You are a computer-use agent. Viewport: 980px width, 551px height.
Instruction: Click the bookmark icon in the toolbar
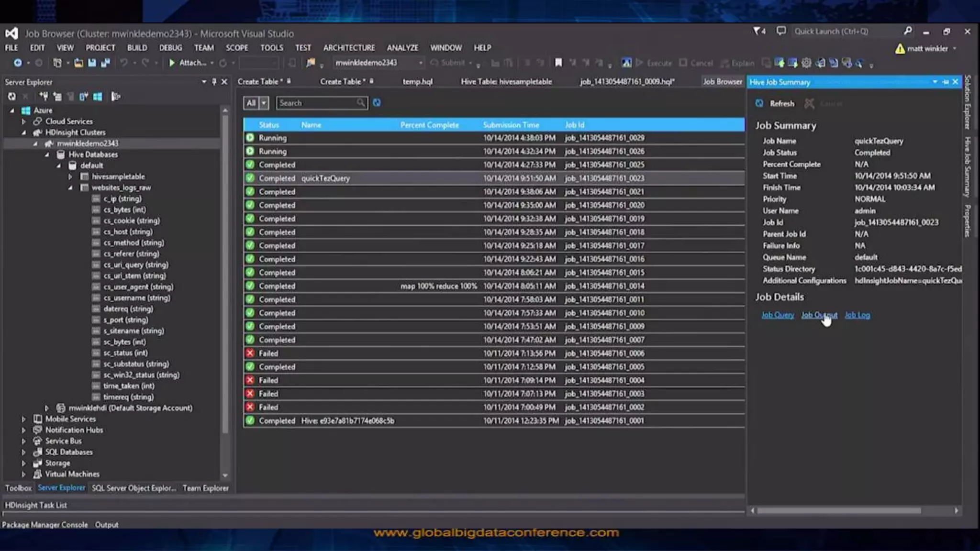tap(558, 63)
